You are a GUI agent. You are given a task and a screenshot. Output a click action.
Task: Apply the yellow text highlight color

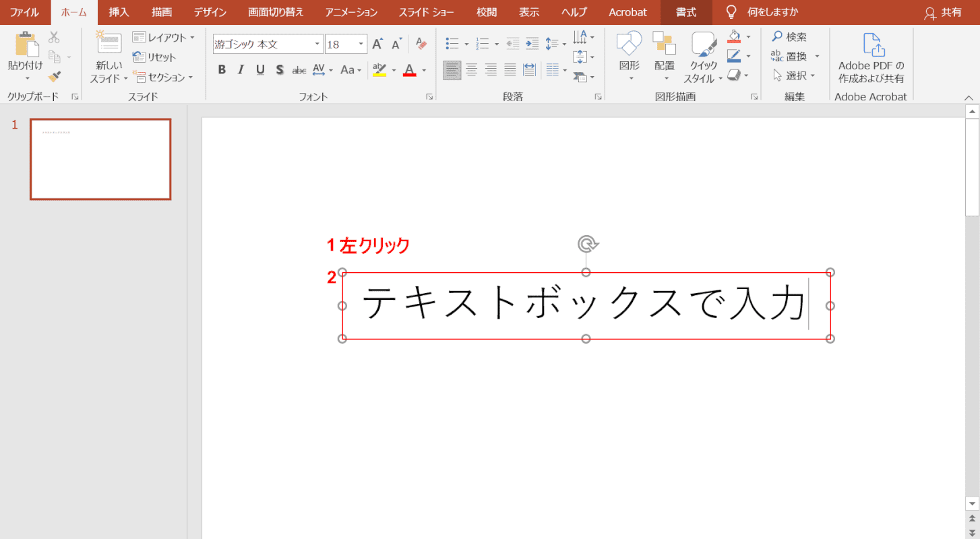pos(379,69)
